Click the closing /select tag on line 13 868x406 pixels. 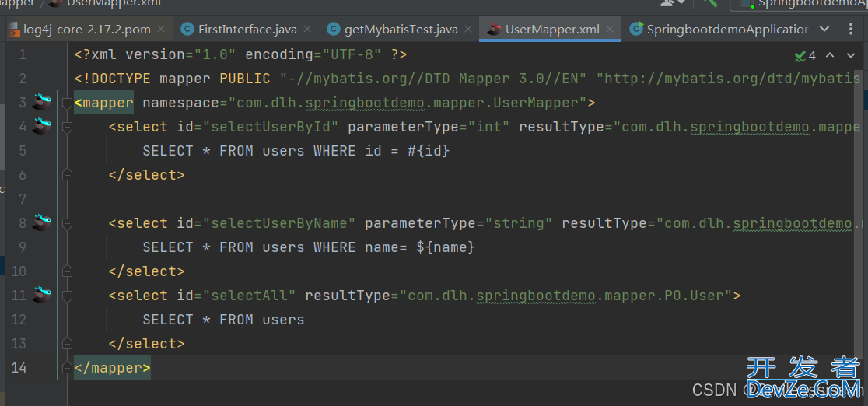pos(147,344)
